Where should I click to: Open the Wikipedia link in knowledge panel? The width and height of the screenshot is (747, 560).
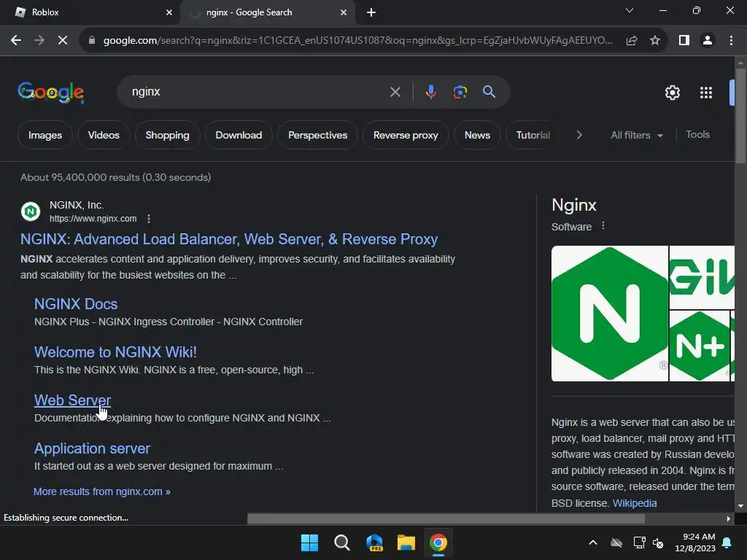point(635,503)
